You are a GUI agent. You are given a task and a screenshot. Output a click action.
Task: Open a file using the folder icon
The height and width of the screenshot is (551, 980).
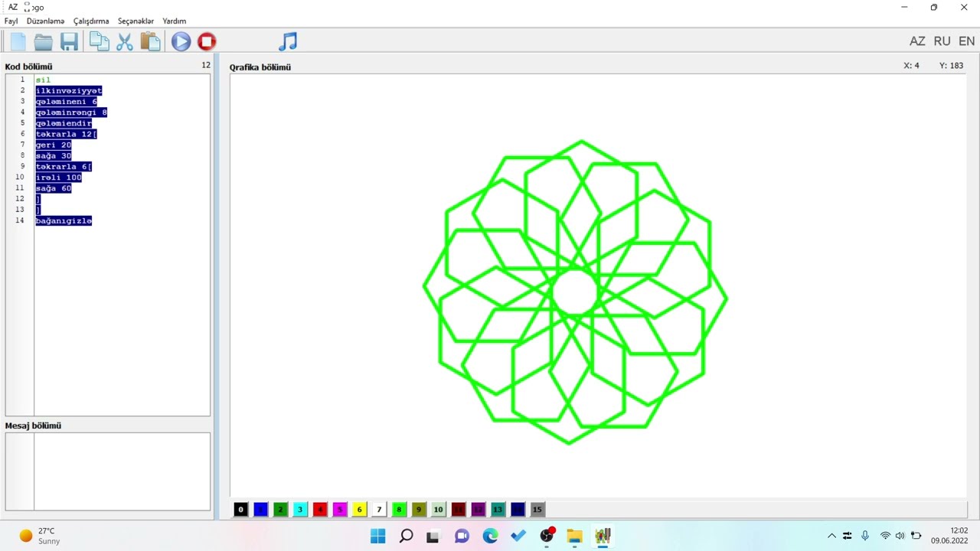pos(43,41)
